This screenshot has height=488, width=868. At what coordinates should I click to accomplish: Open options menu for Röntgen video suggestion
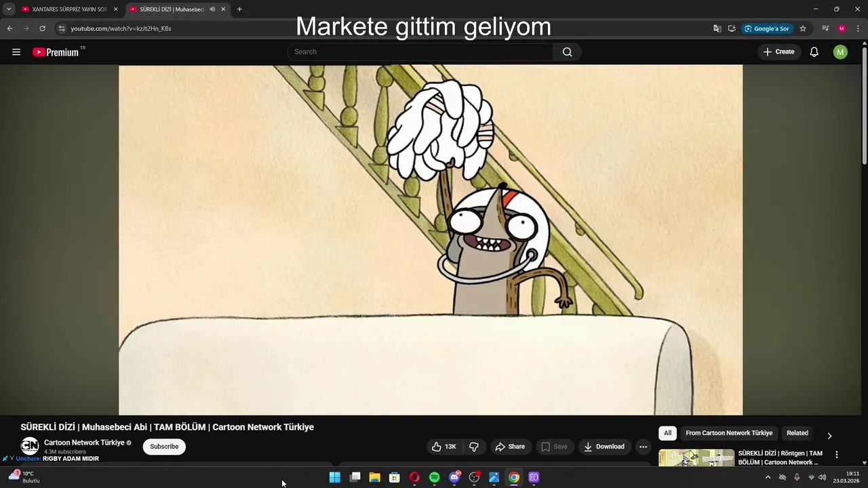[x=836, y=455]
